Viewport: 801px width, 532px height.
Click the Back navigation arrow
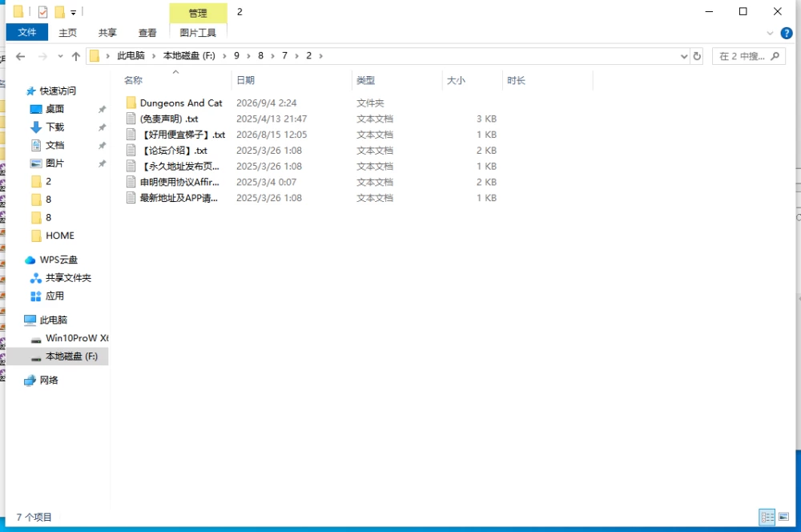[21, 56]
